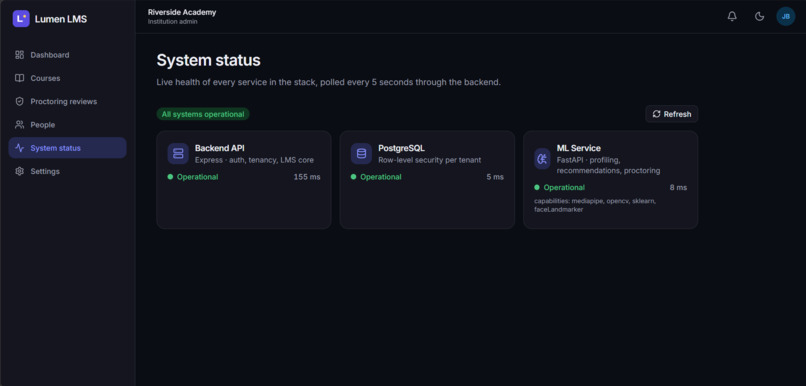Click the PostgreSQL card title

coord(401,148)
